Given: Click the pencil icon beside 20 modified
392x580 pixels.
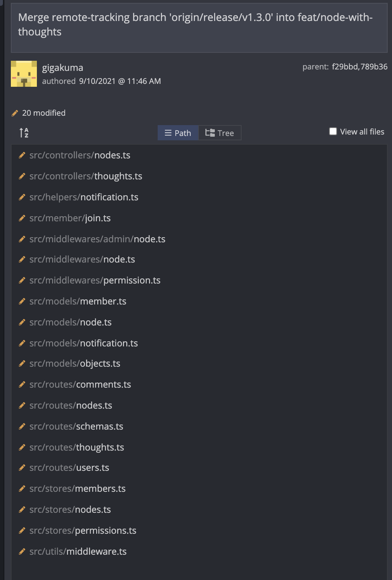Looking at the screenshot, I should pyautogui.click(x=15, y=113).
